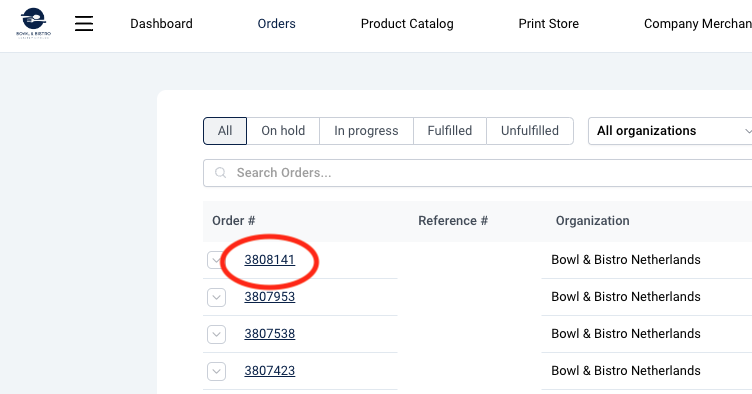Open order 3808141 link
Viewport: 752px width, 394px height.
tap(270, 260)
